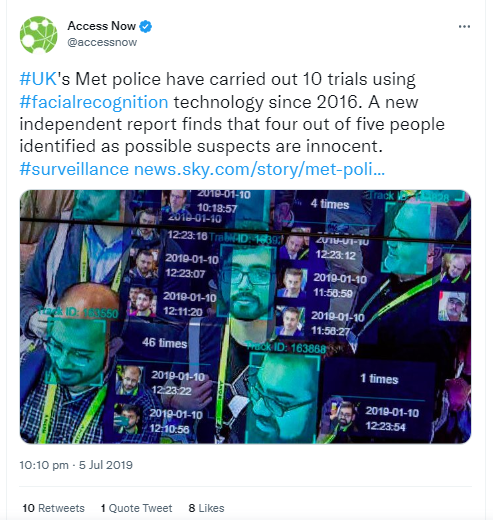Image resolution: width=493 pixels, height=520 pixels.
Task: Click the '46 times' label in image
Action: coord(164,343)
